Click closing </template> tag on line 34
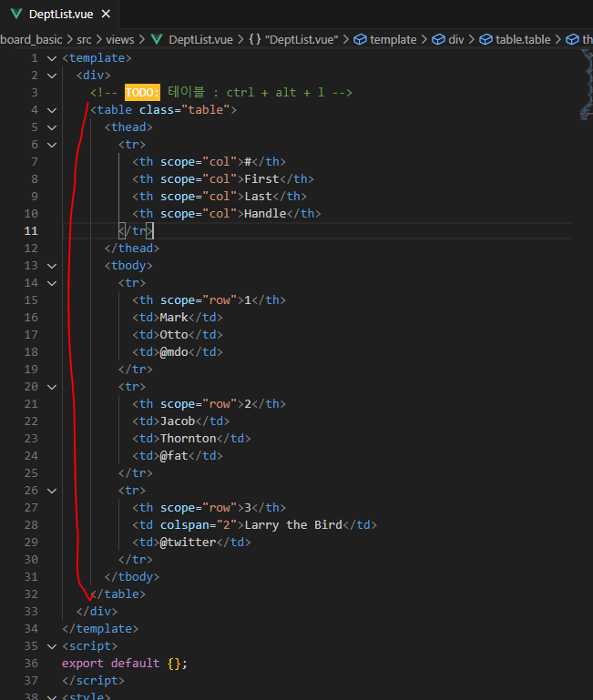593x700 pixels. pos(100,629)
